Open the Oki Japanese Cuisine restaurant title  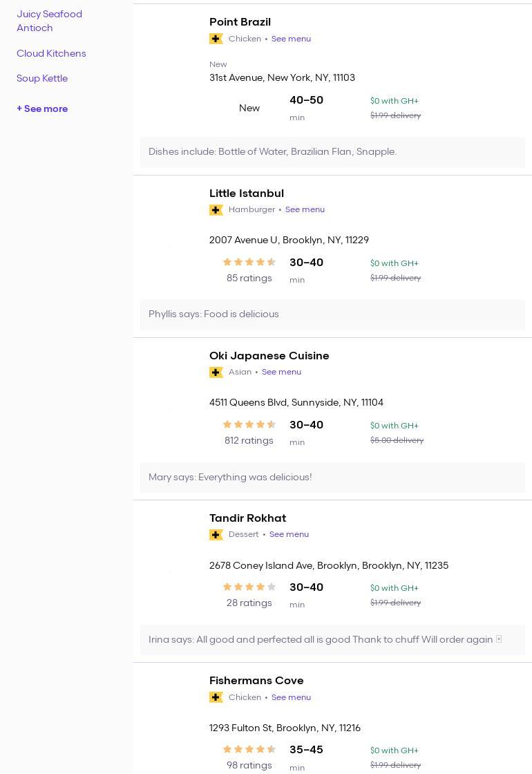pyautogui.click(x=269, y=356)
